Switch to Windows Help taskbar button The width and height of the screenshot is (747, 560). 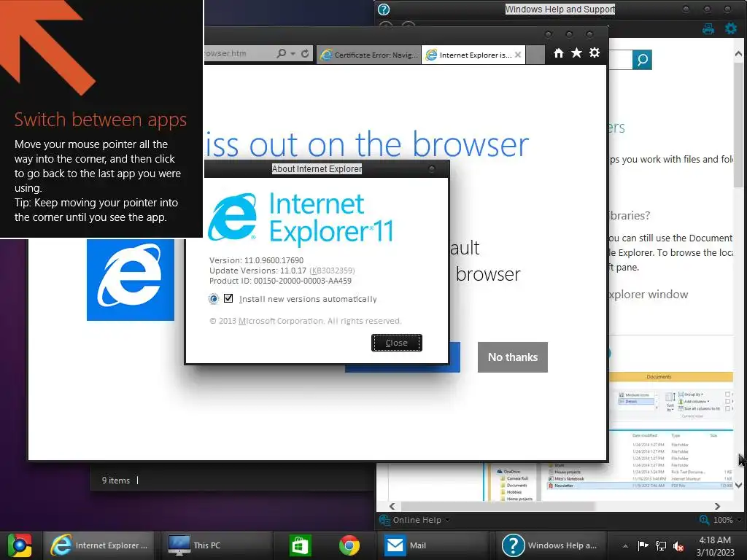tap(551, 545)
